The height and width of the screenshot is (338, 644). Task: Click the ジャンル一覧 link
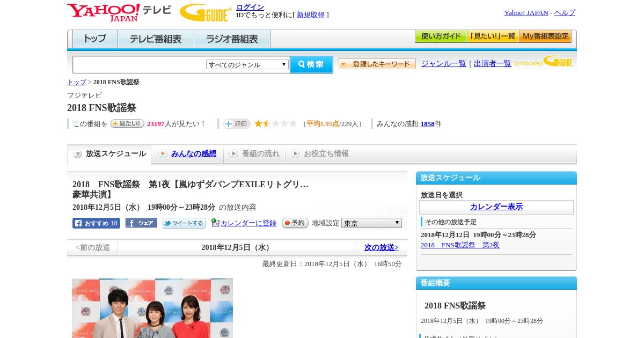(444, 64)
